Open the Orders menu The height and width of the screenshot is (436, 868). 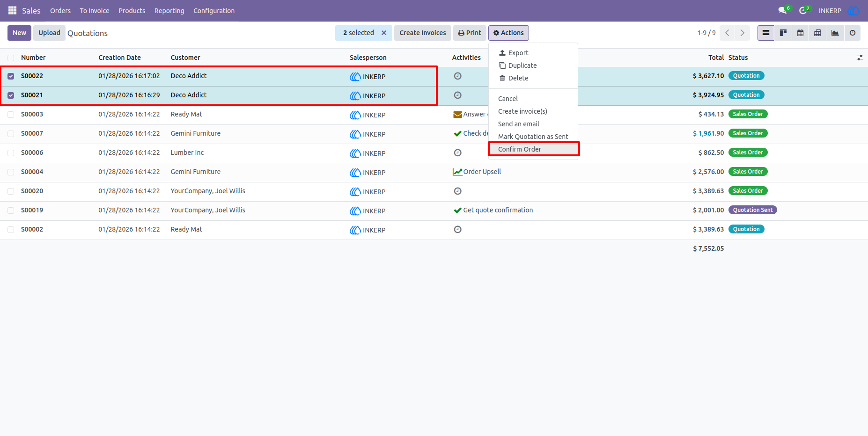[x=60, y=10]
